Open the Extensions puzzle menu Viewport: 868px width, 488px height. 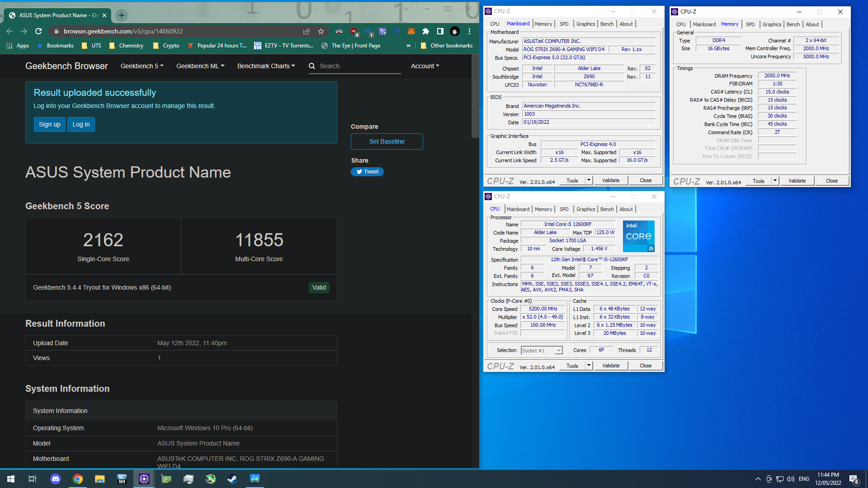(x=425, y=31)
